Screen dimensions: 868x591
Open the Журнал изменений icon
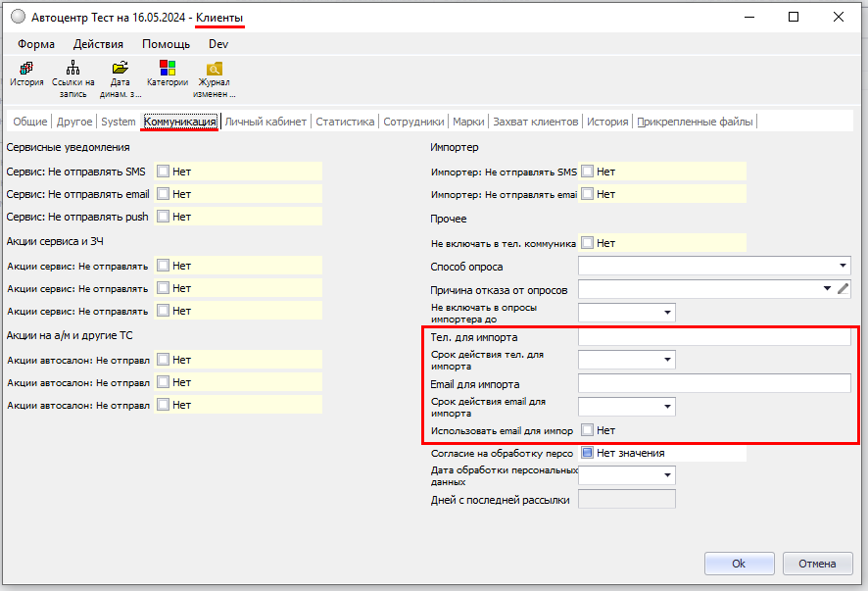(215, 70)
